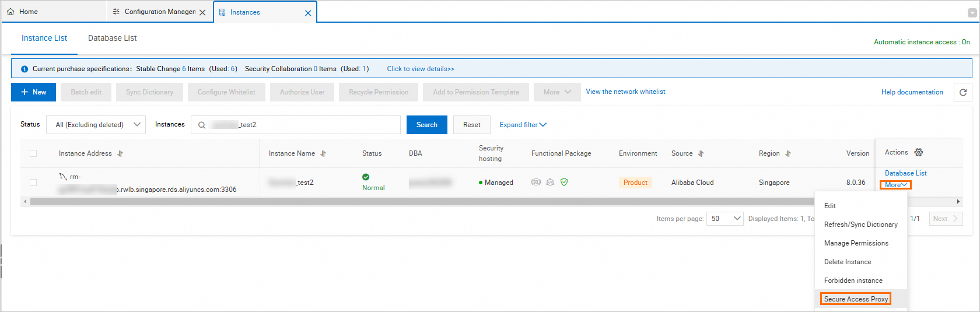Focus the Instances search input field
This screenshot has height=312, width=980.
pos(296,125)
